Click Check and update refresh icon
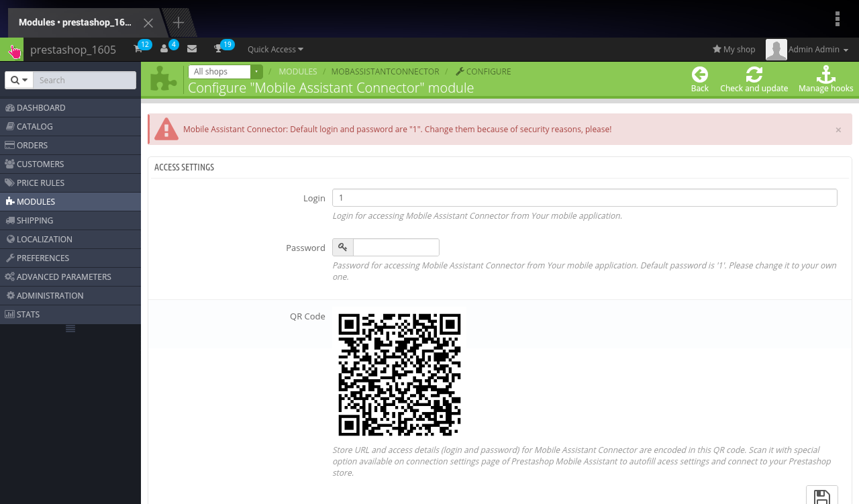Viewport: 859px width, 504px height. click(x=754, y=79)
